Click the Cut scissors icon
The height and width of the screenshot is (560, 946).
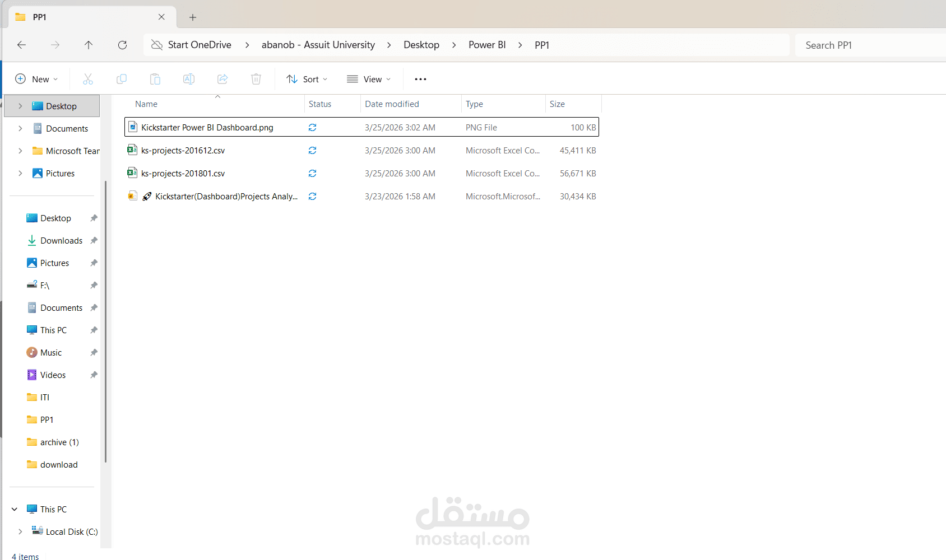(x=88, y=79)
